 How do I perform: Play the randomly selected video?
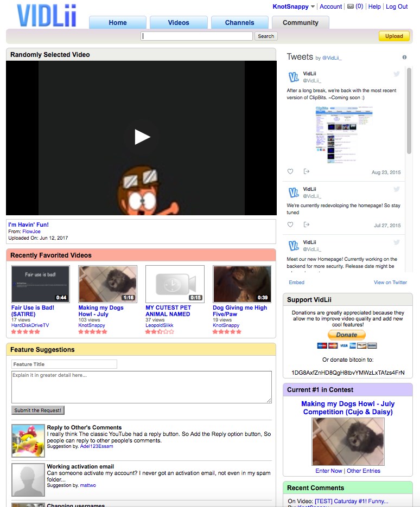coord(142,137)
